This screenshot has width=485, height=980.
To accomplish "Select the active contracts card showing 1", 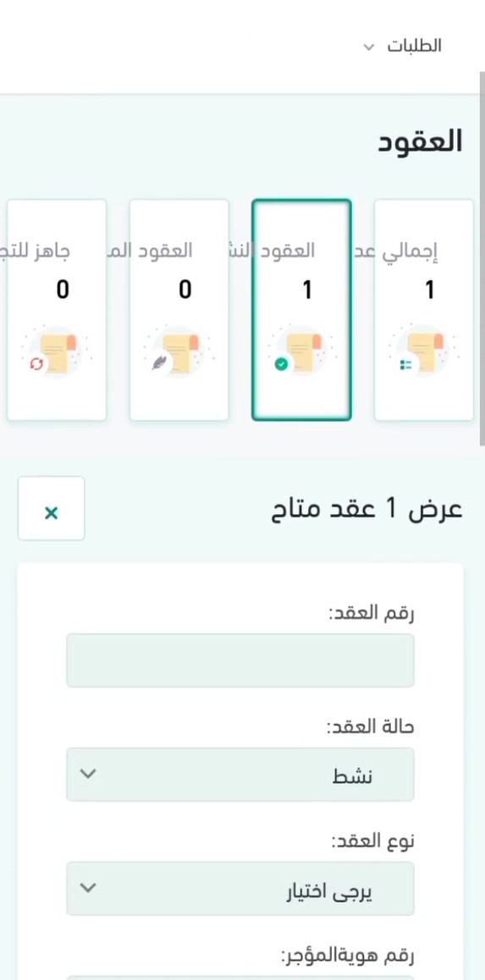I will coord(301,310).
